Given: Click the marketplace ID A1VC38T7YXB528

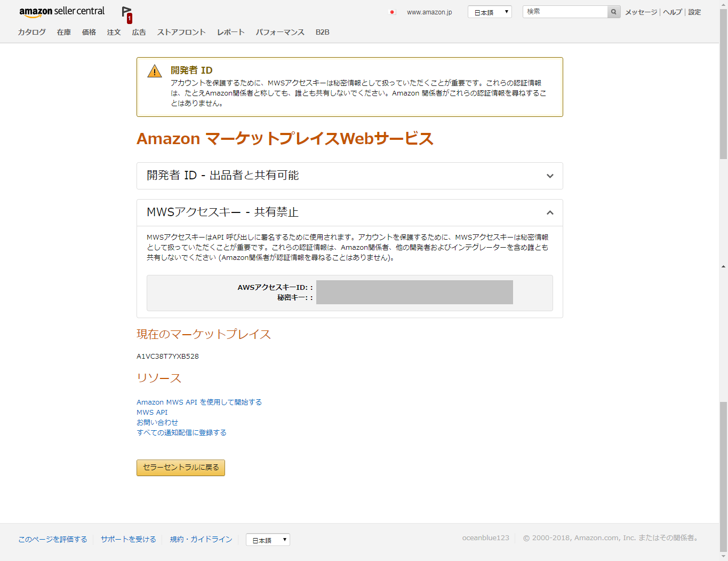Looking at the screenshot, I should pyautogui.click(x=167, y=356).
